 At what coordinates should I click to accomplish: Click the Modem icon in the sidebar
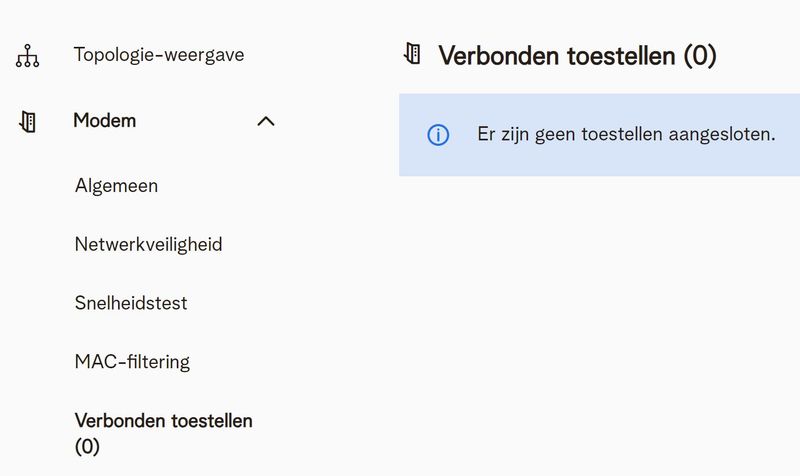28,122
